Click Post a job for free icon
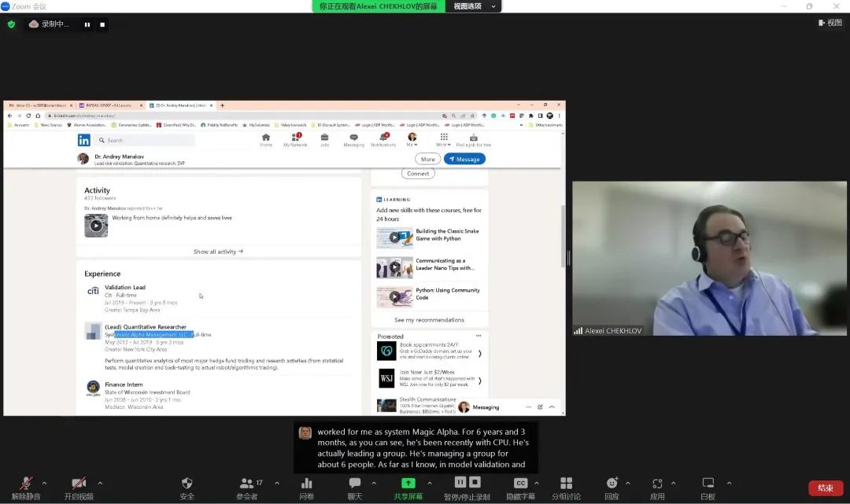 [473, 140]
